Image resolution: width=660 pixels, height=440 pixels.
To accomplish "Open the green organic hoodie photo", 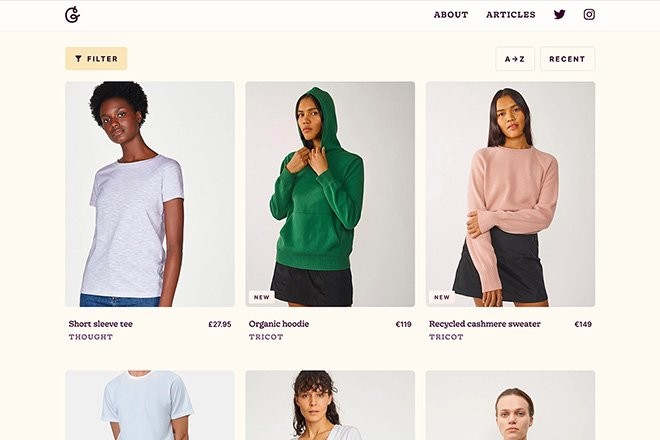I will [x=330, y=194].
